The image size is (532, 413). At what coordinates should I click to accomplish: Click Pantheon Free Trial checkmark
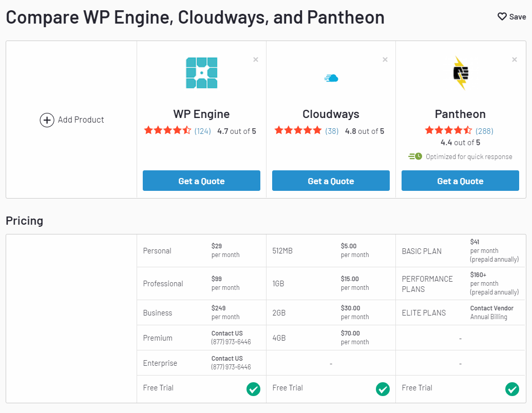pyautogui.click(x=512, y=389)
